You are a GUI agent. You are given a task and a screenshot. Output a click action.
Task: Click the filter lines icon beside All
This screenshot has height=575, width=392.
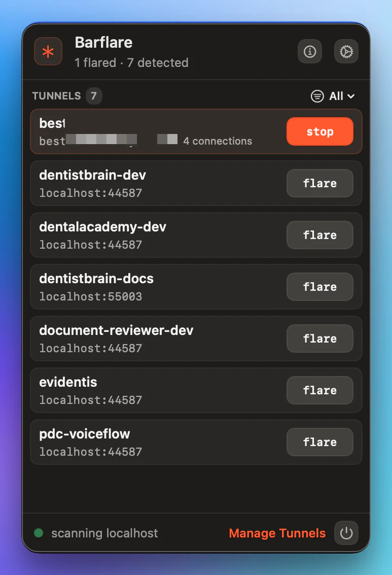coord(317,96)
